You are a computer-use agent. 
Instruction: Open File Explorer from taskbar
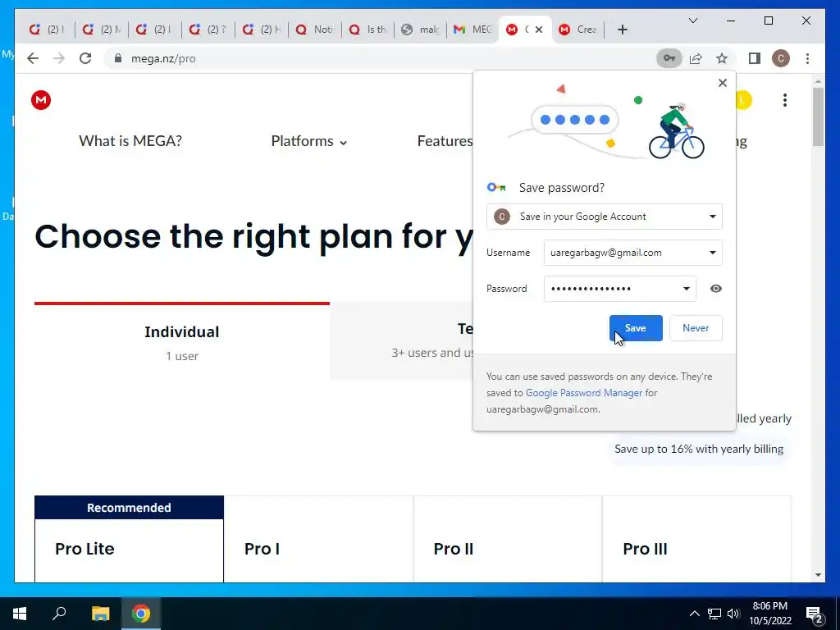click(x=100, y=614)
